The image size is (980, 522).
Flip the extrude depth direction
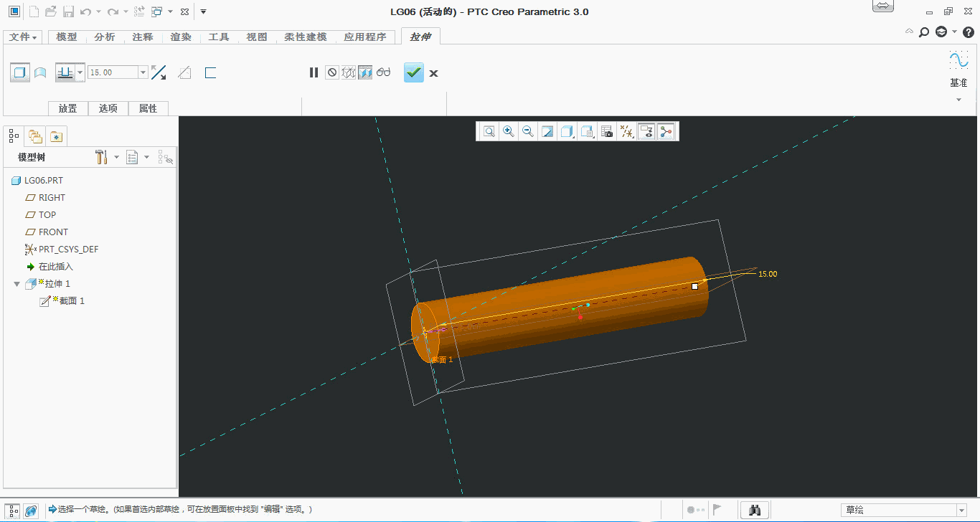[x=159, y=72]
